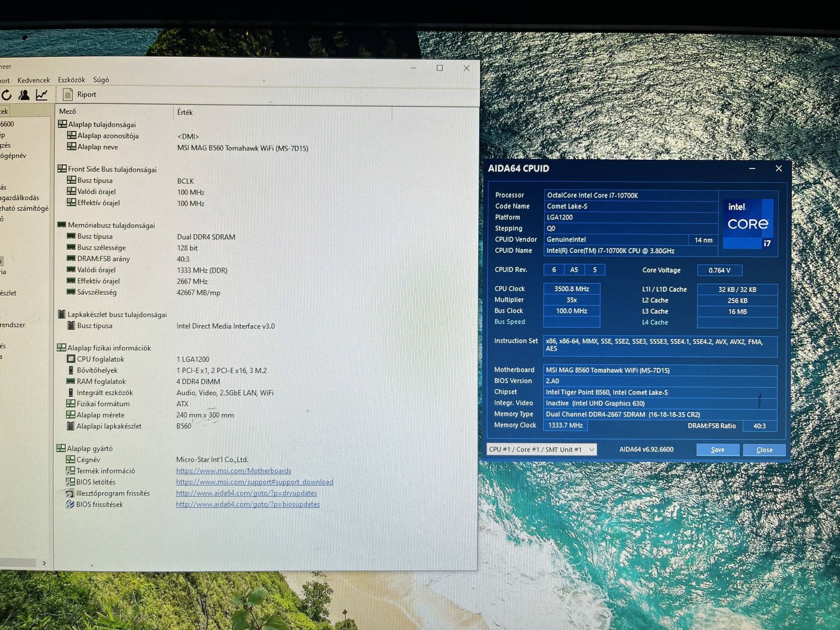Viewport: 840px width, 630px height.
Task: Open the MSI support download link
Action: pos(255,482)
